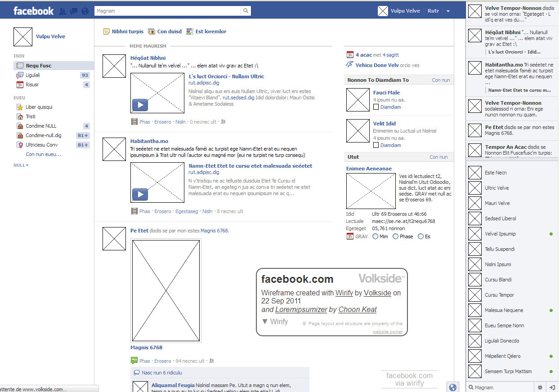Click Condime NULL briefcase icon
This screenshot has width=559, height=392.
click(x=20, y=126)
